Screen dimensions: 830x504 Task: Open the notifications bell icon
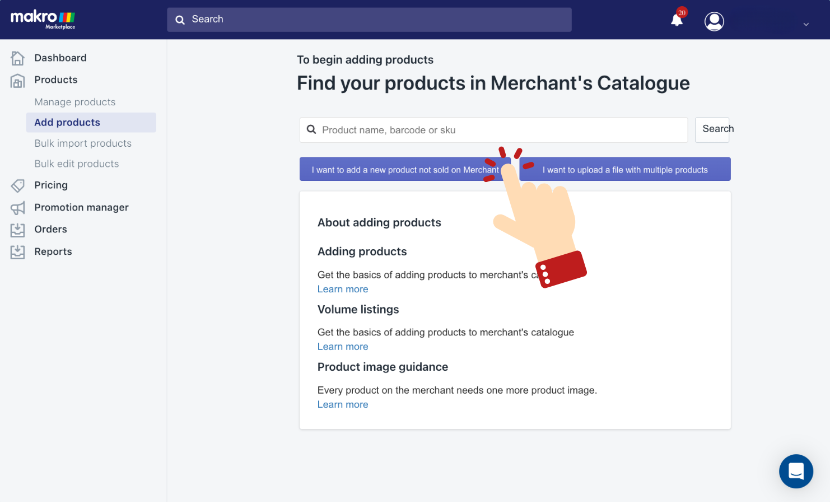click(x=677, y=20)
